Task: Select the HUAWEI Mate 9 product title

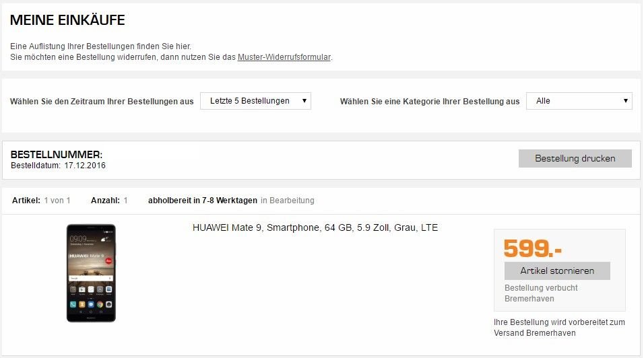Action: [315, 227]
